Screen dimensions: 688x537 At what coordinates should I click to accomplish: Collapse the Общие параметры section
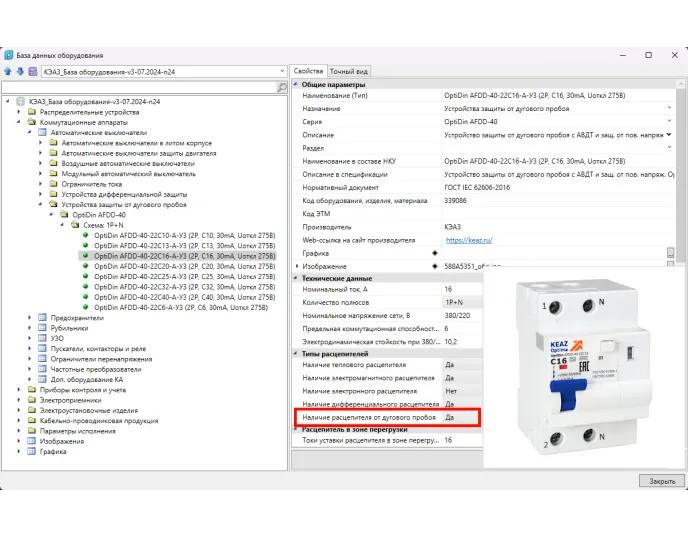[296, 84]
